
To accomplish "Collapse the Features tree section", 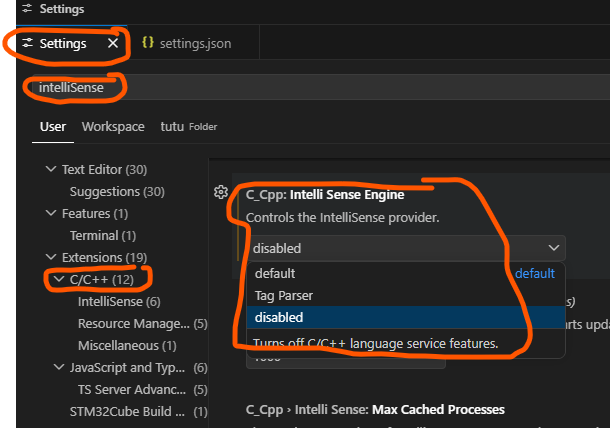I will click(51, 213).
